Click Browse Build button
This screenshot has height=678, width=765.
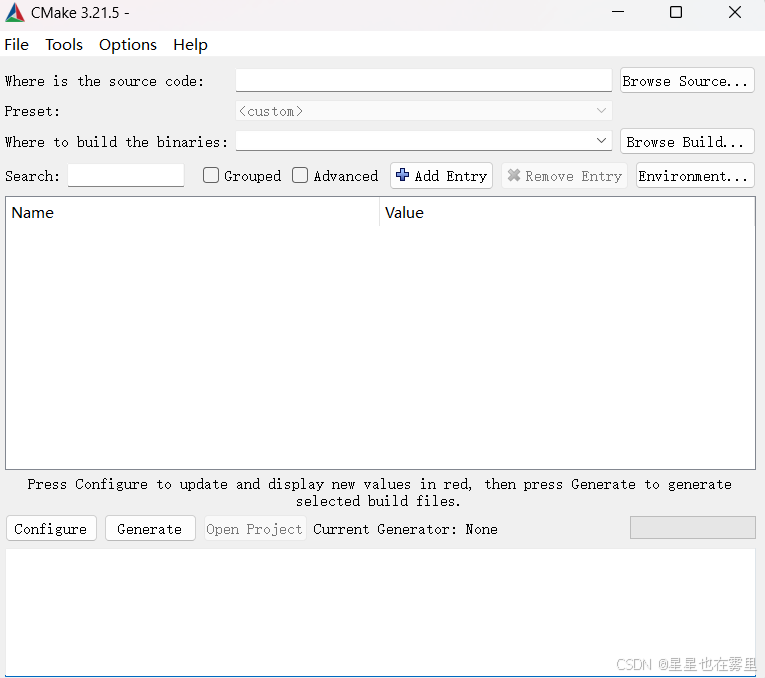click(687, 141)
